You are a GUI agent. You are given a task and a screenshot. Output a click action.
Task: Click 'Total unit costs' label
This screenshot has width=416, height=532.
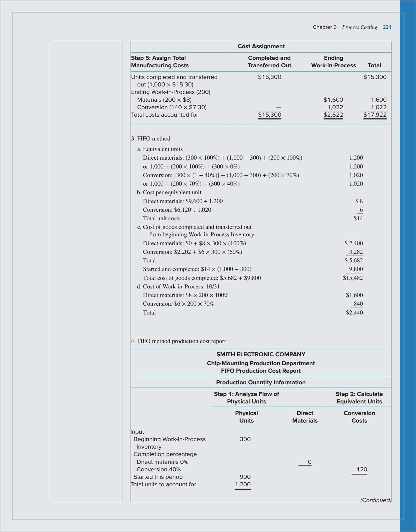coord(162,218)
